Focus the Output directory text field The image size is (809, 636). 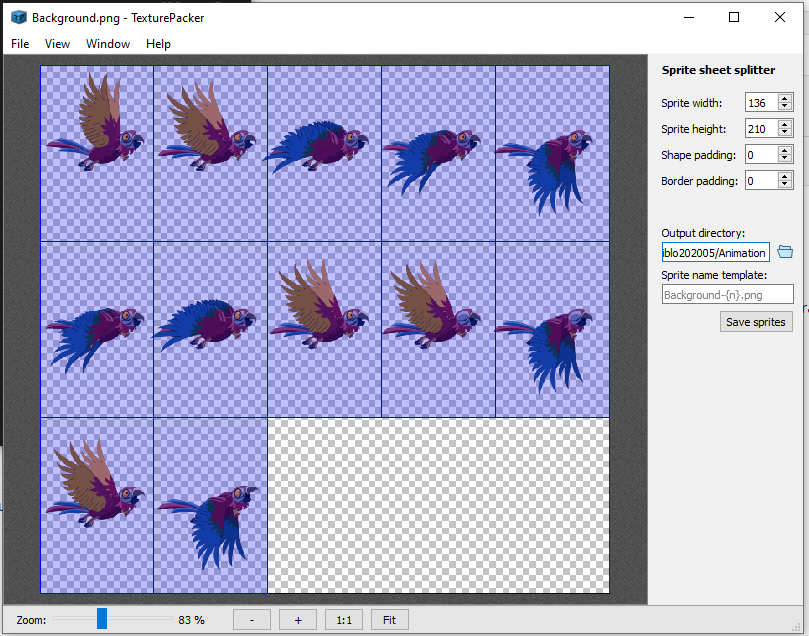[716, 252]
